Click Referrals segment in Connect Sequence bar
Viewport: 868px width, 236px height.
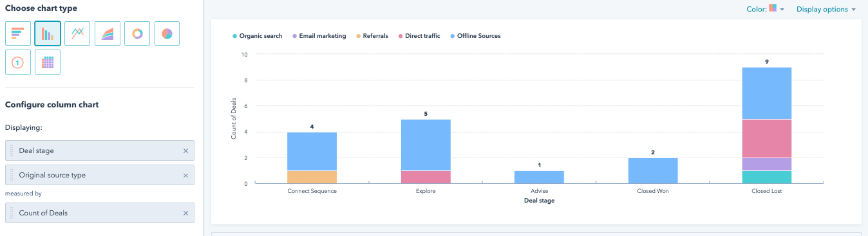click(312, 177)
